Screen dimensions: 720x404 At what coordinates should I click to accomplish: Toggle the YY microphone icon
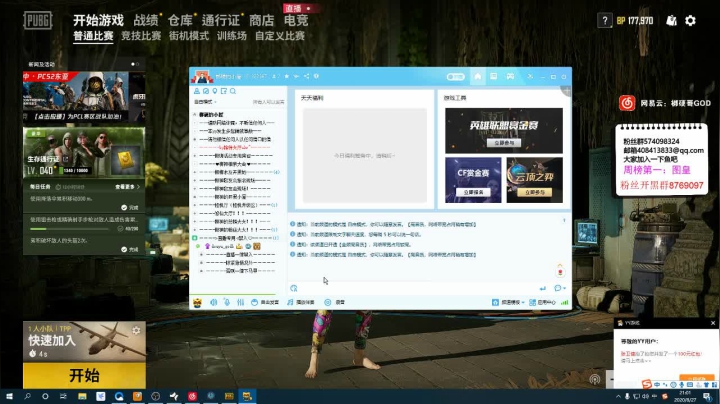227,303
